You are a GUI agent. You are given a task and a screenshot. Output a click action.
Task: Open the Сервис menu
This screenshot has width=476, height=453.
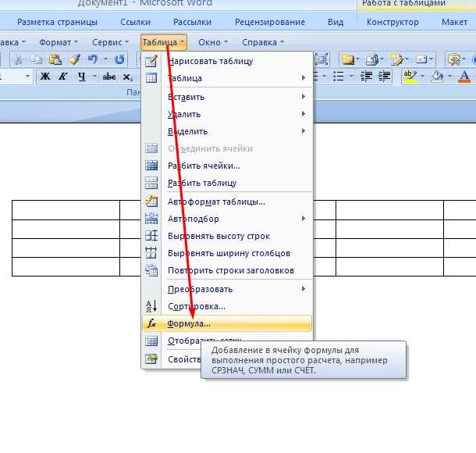pos(111,42)
